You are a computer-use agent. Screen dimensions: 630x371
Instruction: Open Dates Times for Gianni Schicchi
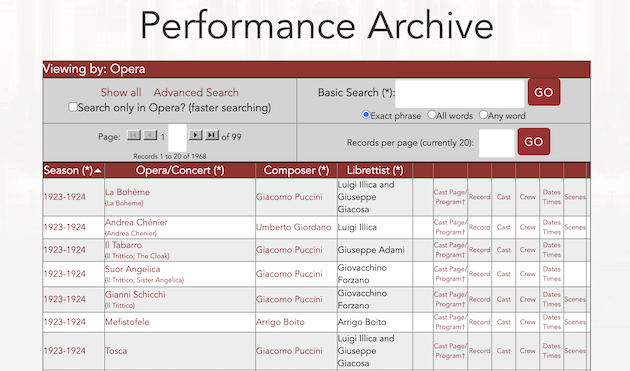click(x=552, y=299)
